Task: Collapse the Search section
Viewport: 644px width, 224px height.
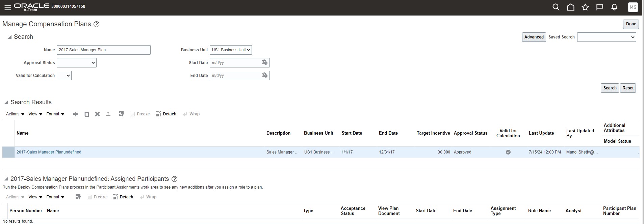Action: pos(10,37)
